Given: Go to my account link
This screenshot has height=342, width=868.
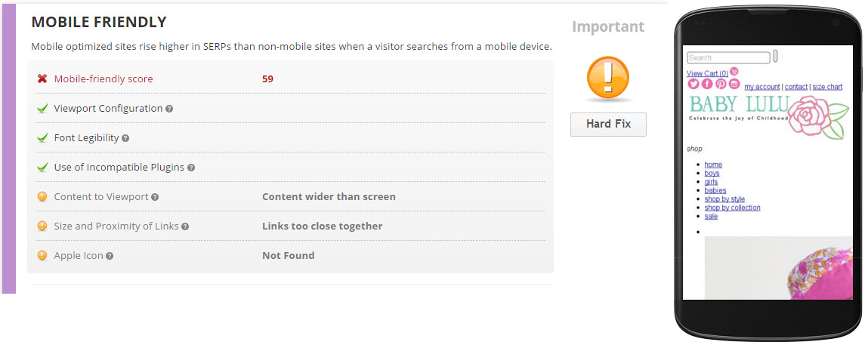Looking at the screenshot, I should [x=762, y=87].
